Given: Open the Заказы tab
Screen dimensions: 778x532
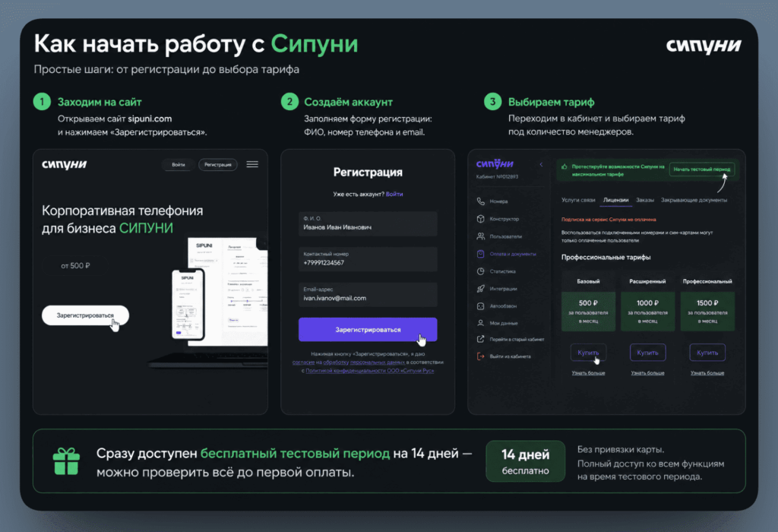Looking at the screenshot, I should pyautogui.click(x=645, y=200).
